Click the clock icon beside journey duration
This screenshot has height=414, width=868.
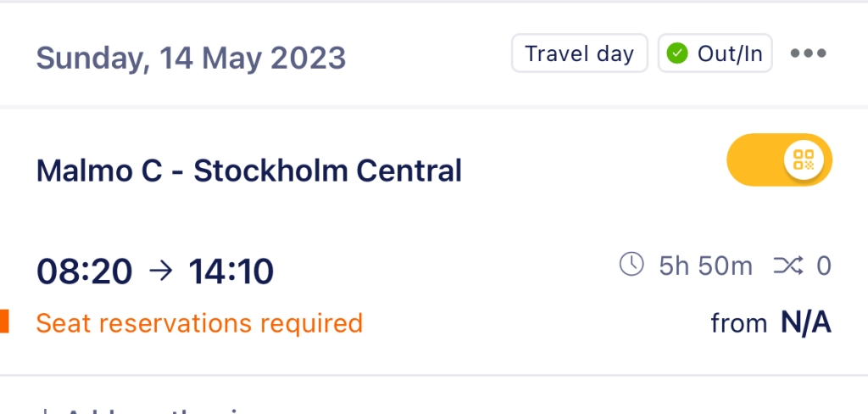(632, 264)
